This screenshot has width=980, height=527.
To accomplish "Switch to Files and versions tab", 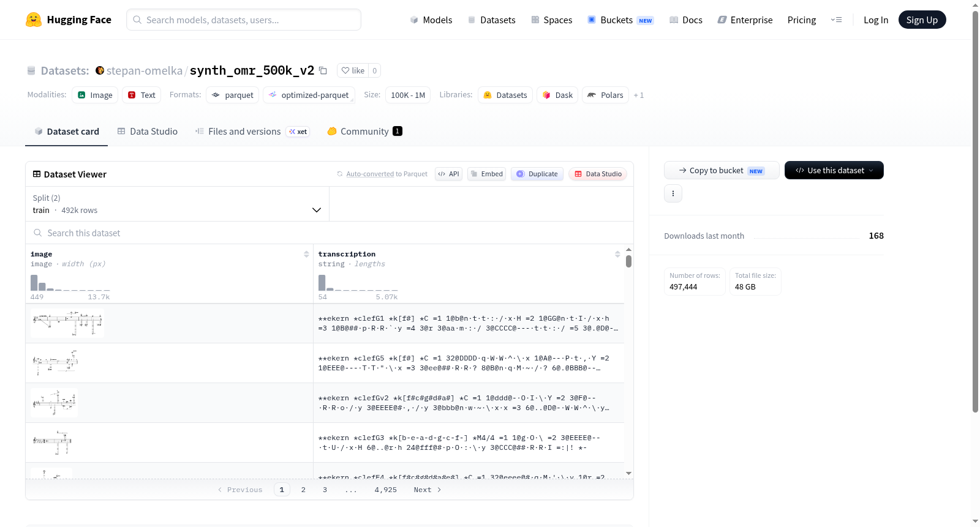I will coord(252,131).
